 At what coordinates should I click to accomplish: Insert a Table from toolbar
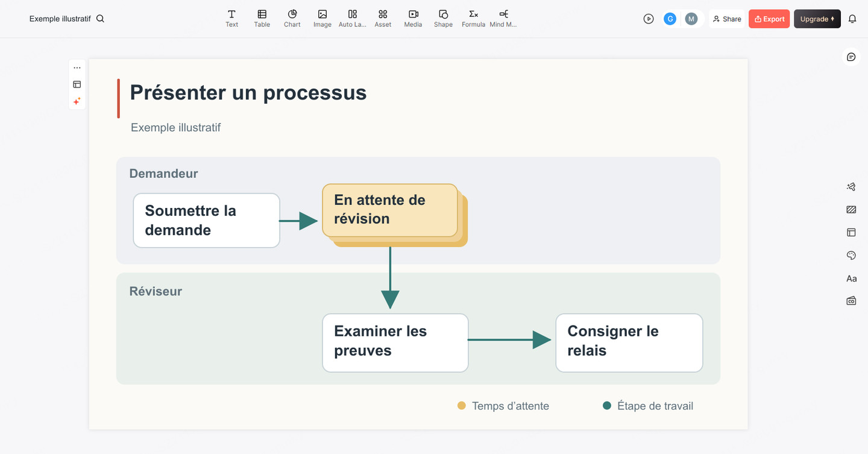[x=262, y=18]
